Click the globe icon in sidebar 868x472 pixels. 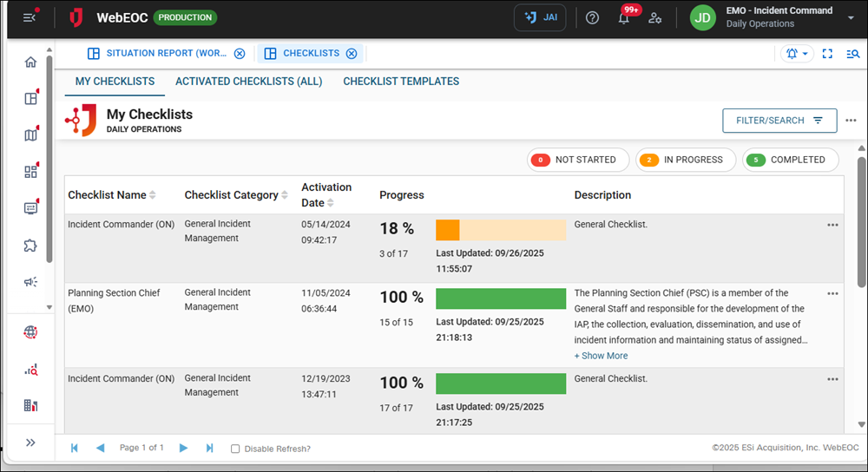tap(31, 332)
